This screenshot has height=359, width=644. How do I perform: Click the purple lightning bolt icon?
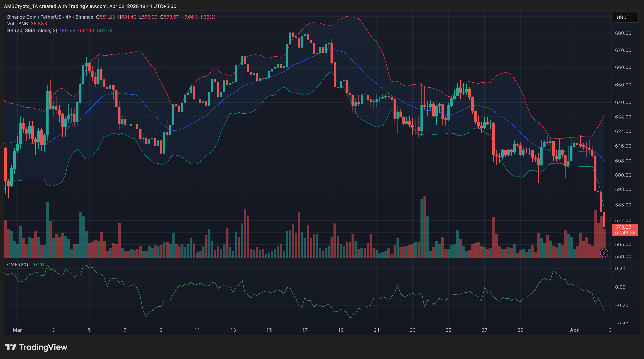click(604, 253)
